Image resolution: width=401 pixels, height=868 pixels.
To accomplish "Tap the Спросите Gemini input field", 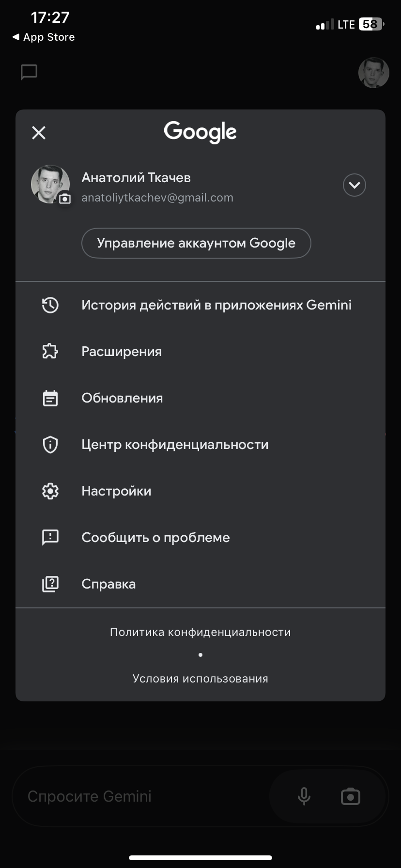I will [x=140, y=796].
